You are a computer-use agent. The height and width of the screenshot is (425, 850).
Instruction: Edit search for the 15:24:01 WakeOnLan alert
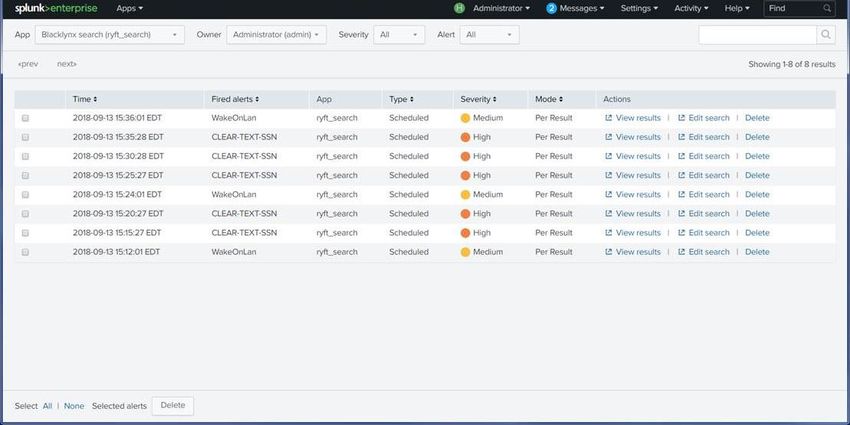click(704, 195)
